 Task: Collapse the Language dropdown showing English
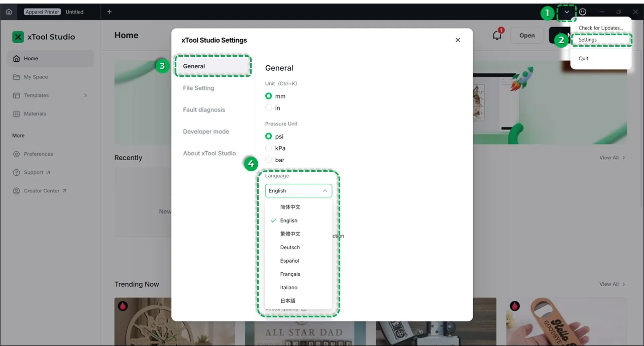[x=298, y=191]
